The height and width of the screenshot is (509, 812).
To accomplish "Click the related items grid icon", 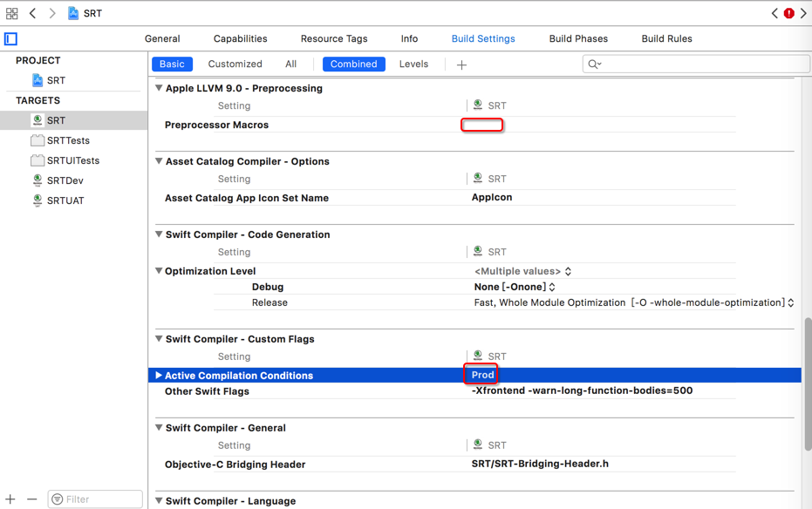I will click(11, 13).
